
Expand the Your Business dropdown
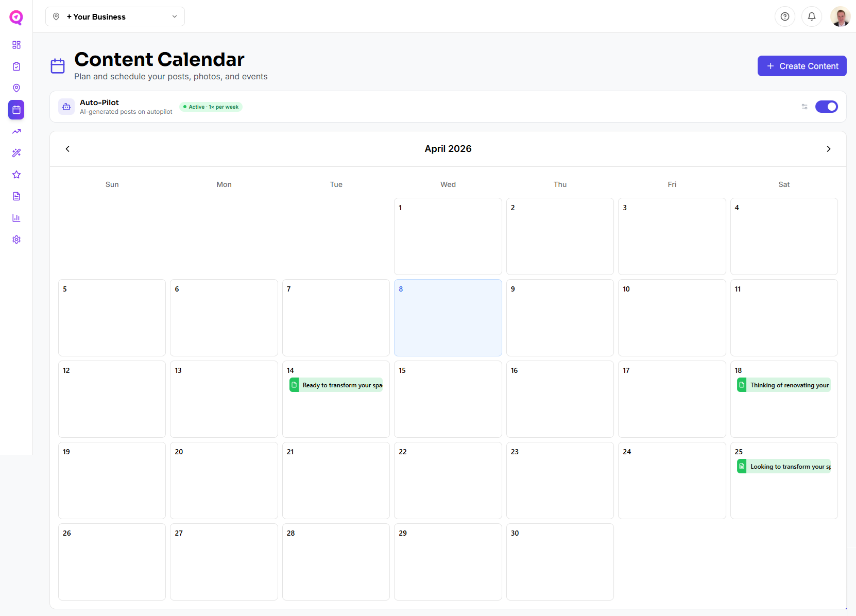point(115,16)
